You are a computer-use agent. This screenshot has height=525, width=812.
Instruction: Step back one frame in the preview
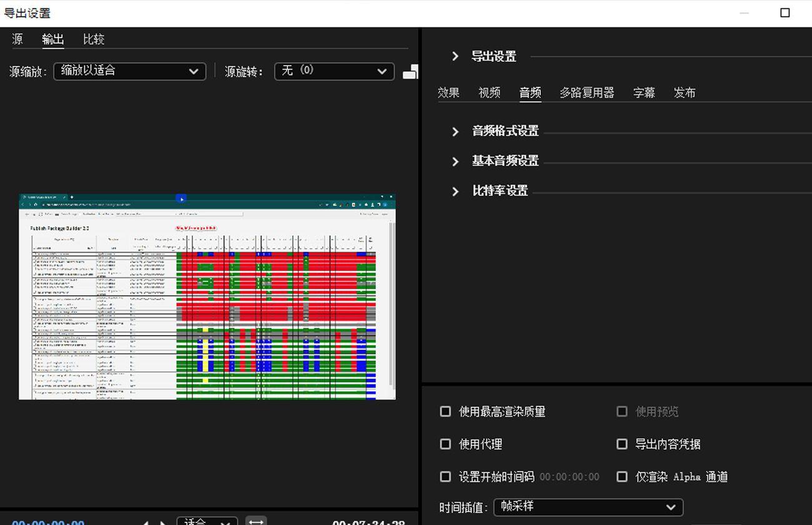(x=146, y=521)
